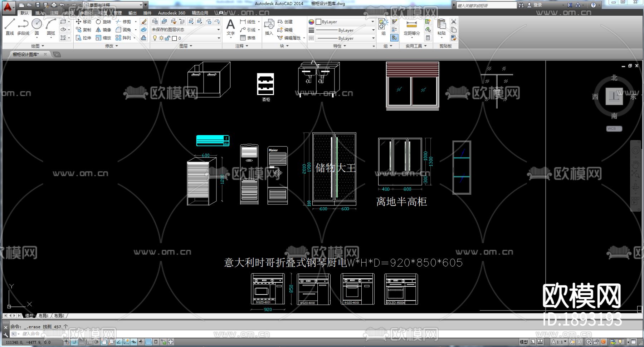Switch to the 布局1 layout tab

[x=43, y=316]
